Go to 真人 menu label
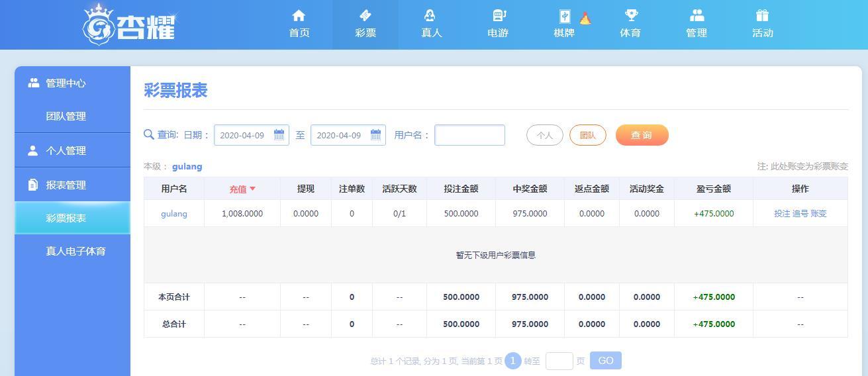The width and height of the screenshot is (868, 376). tap(432, 33)
